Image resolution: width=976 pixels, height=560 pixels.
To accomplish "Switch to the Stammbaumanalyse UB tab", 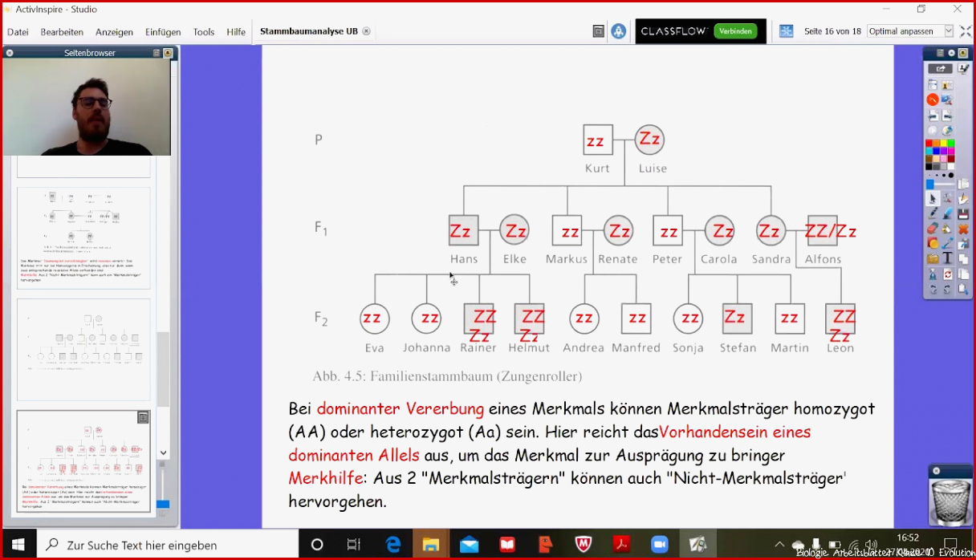I will click(x=308, y=31).
